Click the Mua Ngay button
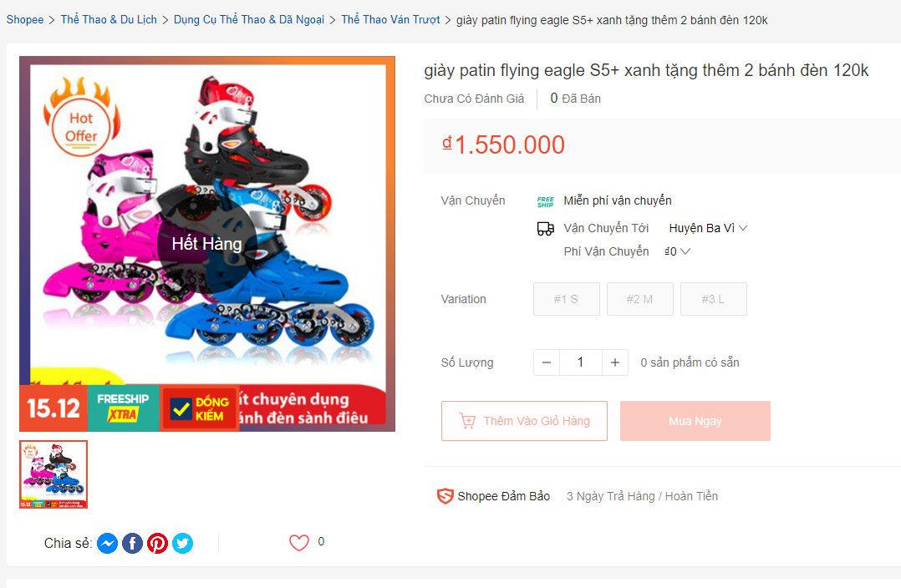 (695, 421)
